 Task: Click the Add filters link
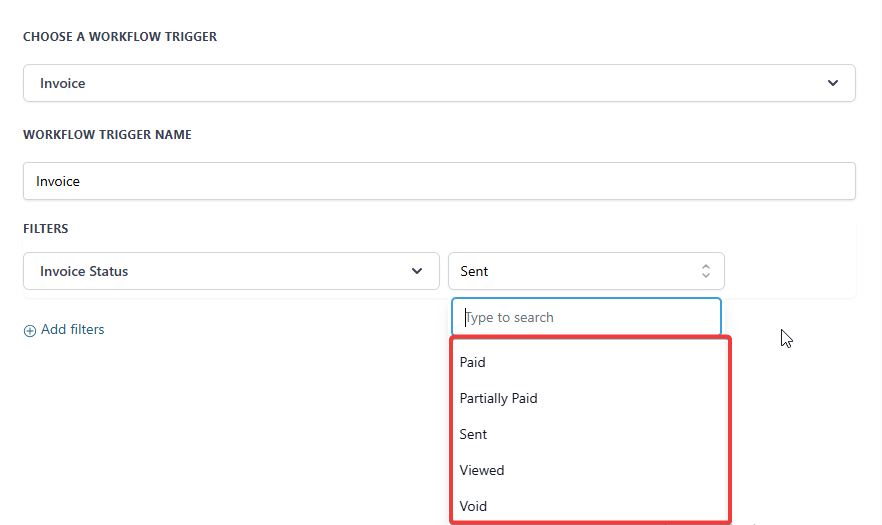click(72, 329)
